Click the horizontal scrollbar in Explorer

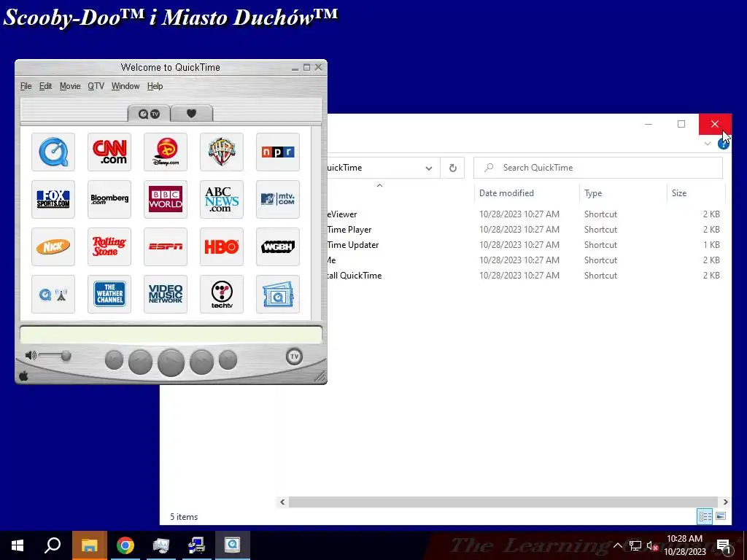tap(503, 502)
